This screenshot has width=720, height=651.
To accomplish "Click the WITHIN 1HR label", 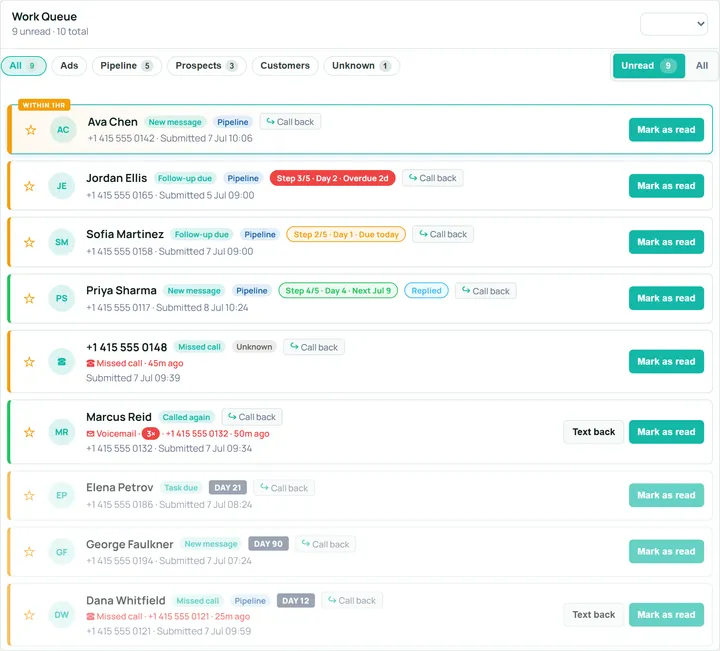I will [44, 105].
